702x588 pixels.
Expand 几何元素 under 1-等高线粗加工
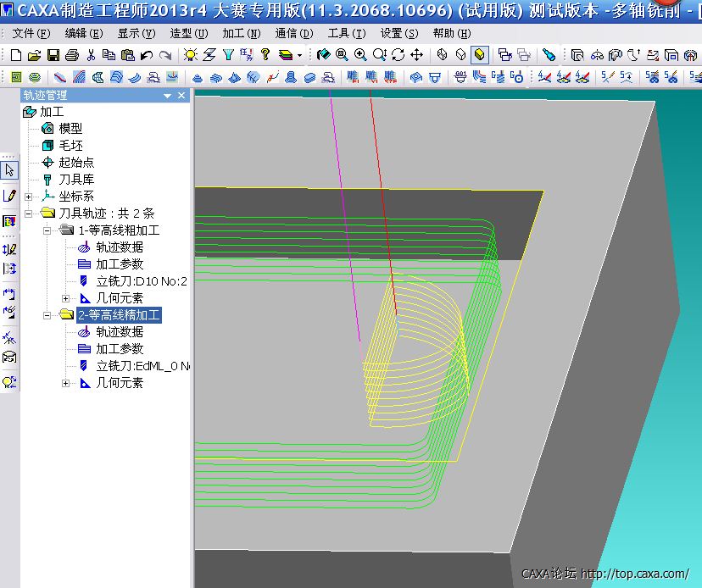click(66, 298)
